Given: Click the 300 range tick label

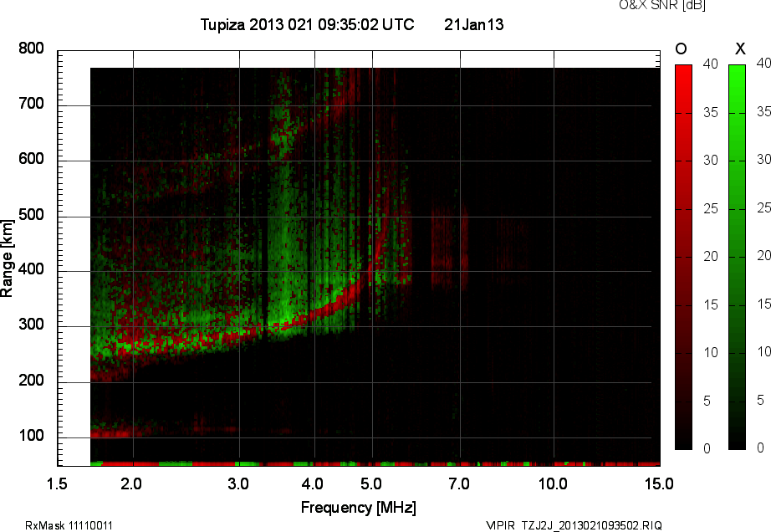Looking at the screenshot, I should (x=32, y=325).
